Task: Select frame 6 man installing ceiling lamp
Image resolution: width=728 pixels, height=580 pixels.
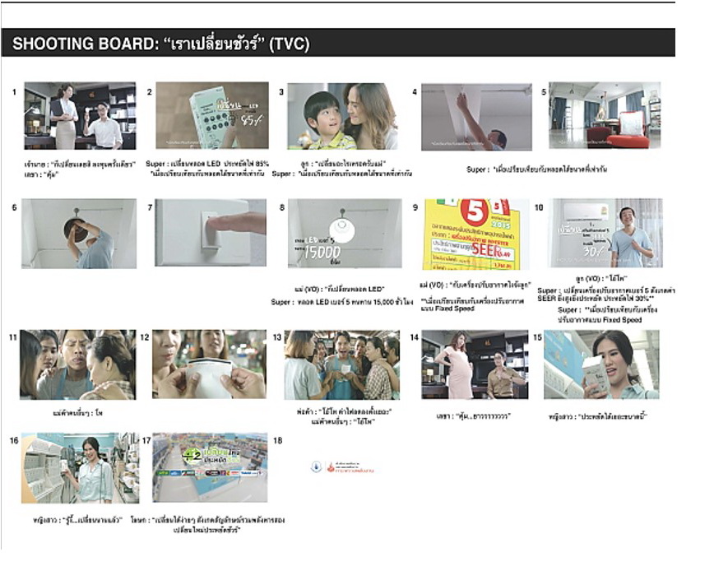Action: coord(79,234)
